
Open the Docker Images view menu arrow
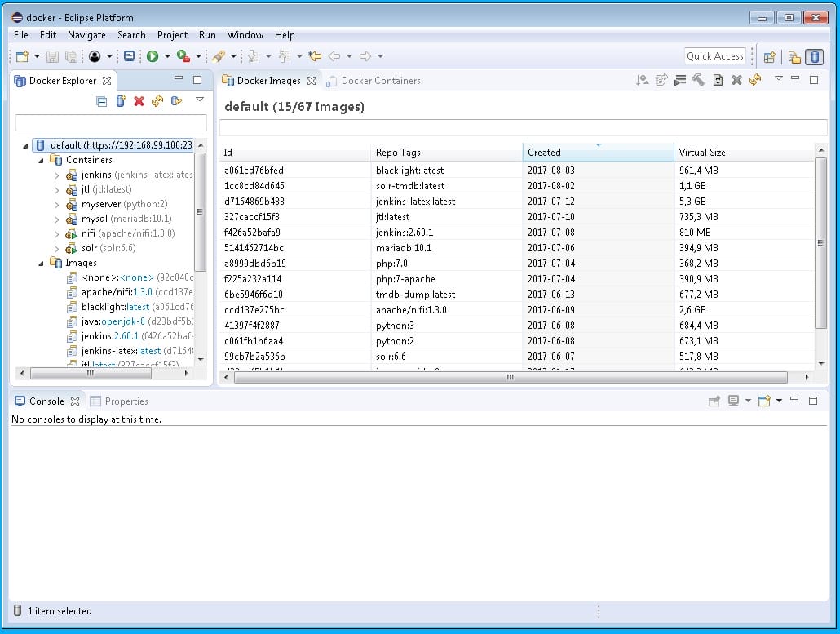click(x=779, y=79)
